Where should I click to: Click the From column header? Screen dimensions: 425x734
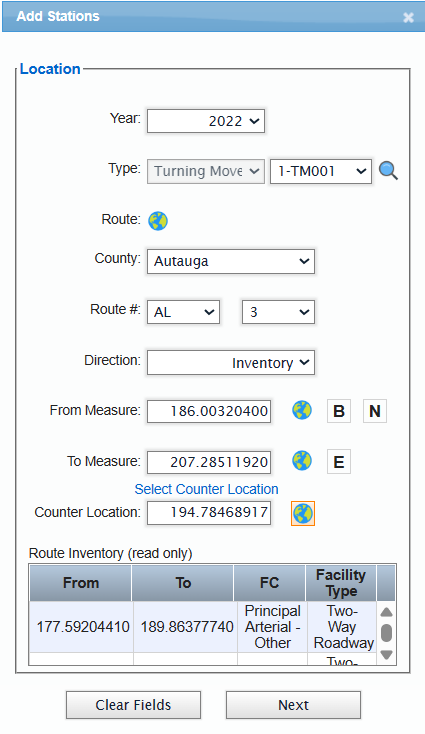coord(81,583)
